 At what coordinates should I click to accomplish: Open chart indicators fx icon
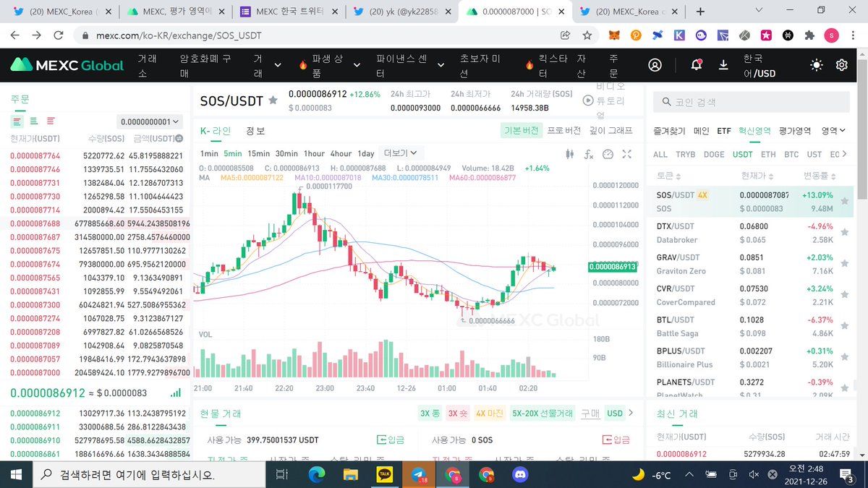coord(589,153)
